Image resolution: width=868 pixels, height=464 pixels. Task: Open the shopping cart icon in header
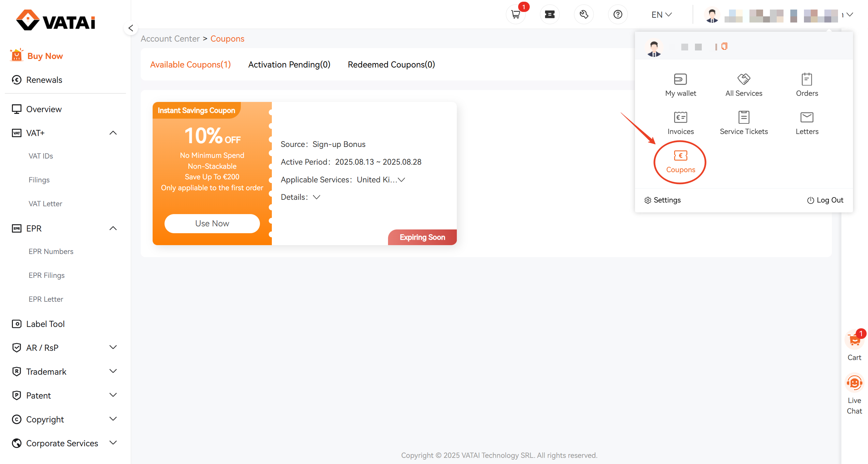516,15
